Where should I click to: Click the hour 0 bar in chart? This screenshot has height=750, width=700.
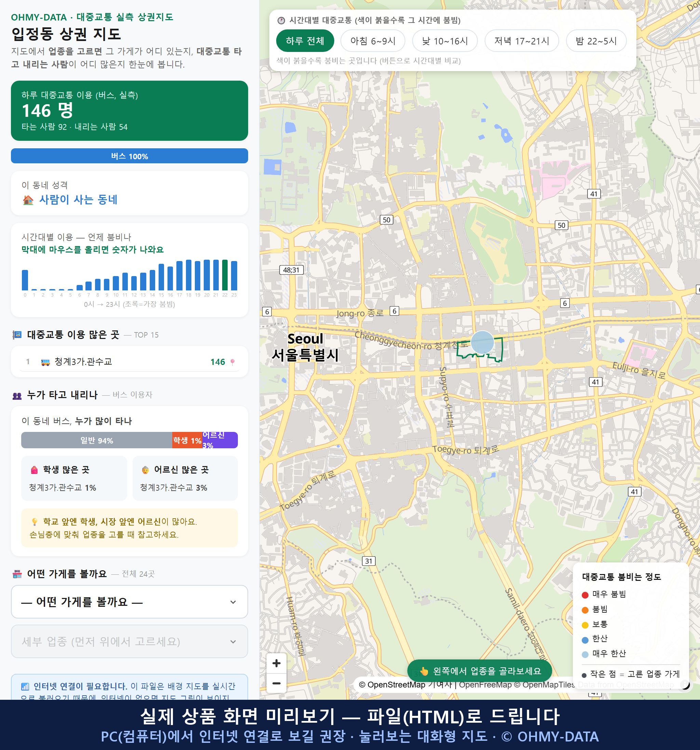pos(25,280)
